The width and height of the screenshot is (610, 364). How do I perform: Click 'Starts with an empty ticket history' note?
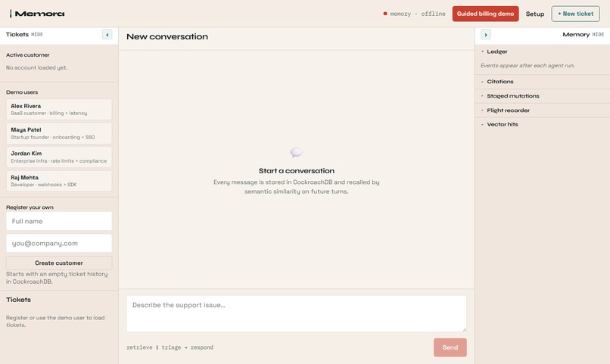57,278
